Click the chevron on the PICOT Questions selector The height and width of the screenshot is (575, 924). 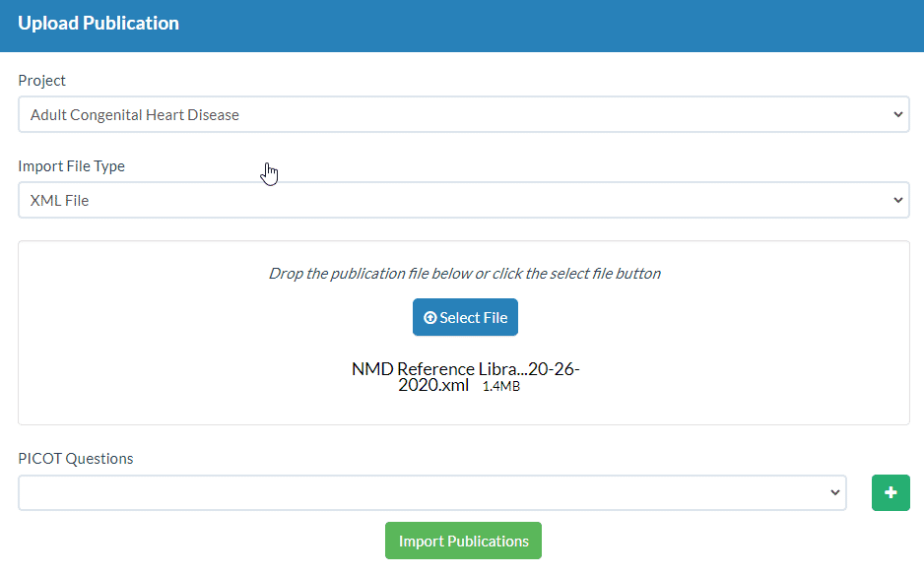click(835, 492)
